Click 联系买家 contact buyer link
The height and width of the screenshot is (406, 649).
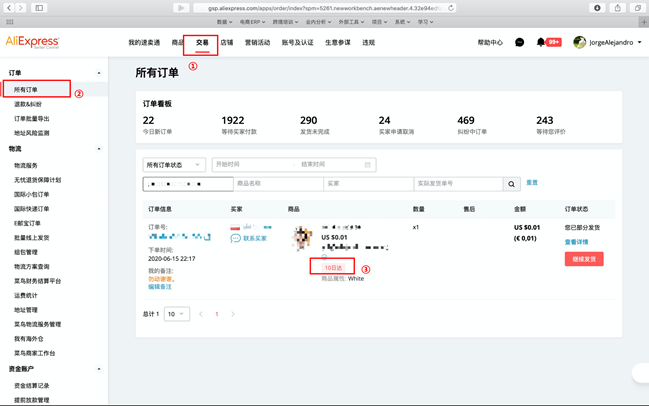pyautogui.click(x=255, y=238)
